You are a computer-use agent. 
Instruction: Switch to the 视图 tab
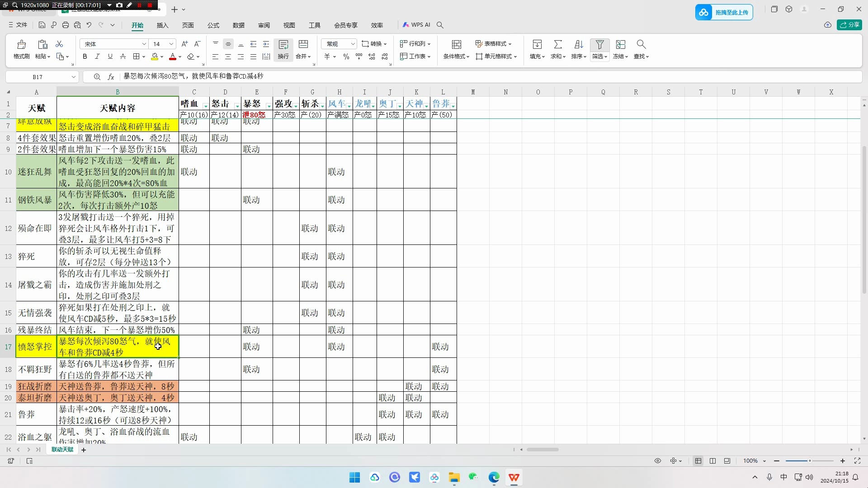point(289,25)
